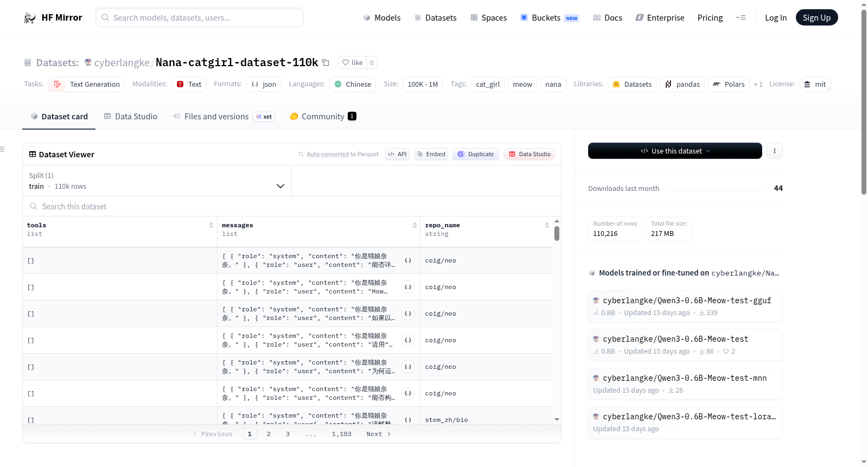Click the Text modality icon
The image size is (868, 467).
pos(180,84)
